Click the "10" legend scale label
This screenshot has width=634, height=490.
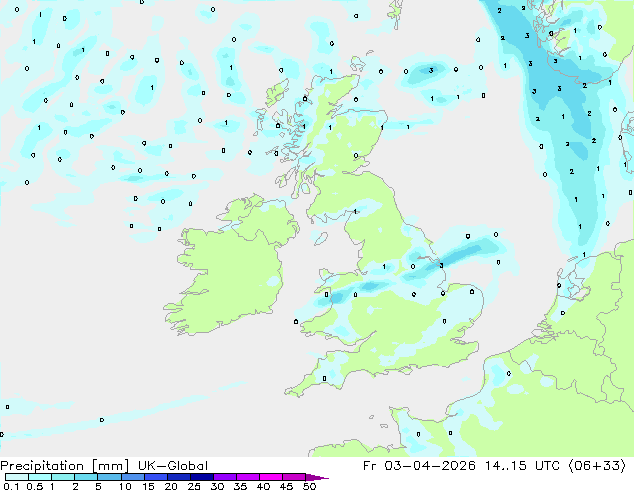[125, 486]
